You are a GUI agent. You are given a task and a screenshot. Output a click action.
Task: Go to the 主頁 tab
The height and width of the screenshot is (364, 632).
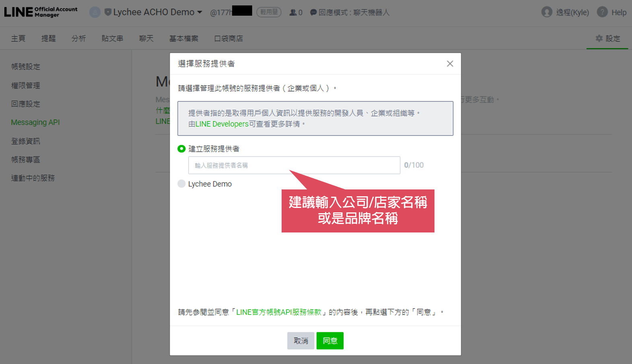tap(18, 38)
